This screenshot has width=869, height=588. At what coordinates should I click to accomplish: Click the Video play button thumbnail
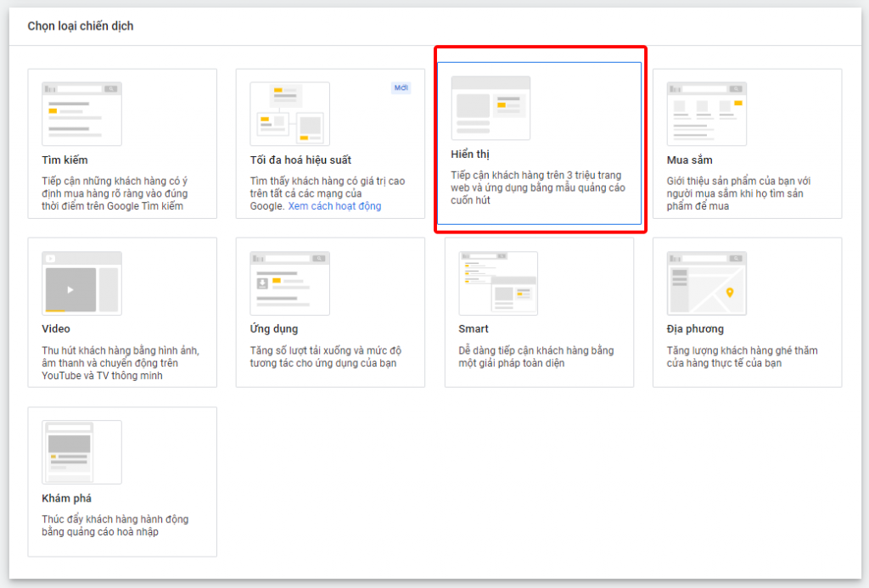pyautogui.click(x=81, y=281)
